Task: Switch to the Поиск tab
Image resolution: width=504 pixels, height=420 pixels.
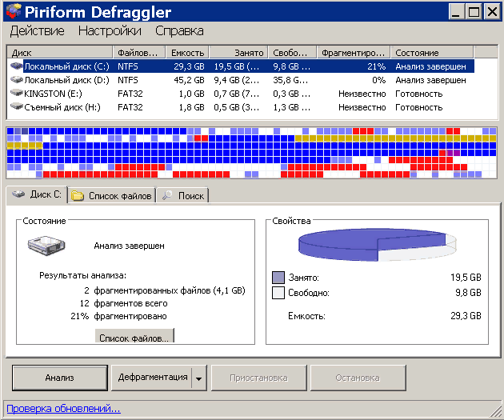Action: click(183, 195)
